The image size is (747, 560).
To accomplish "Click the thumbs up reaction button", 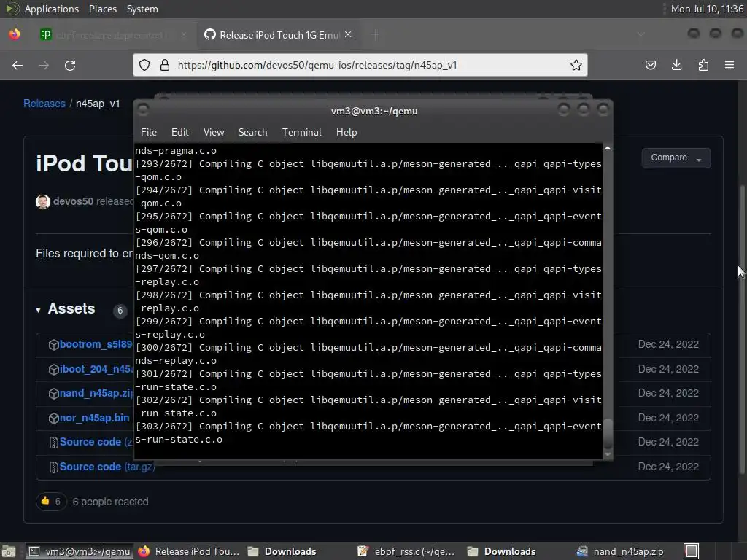I will 50,502.
